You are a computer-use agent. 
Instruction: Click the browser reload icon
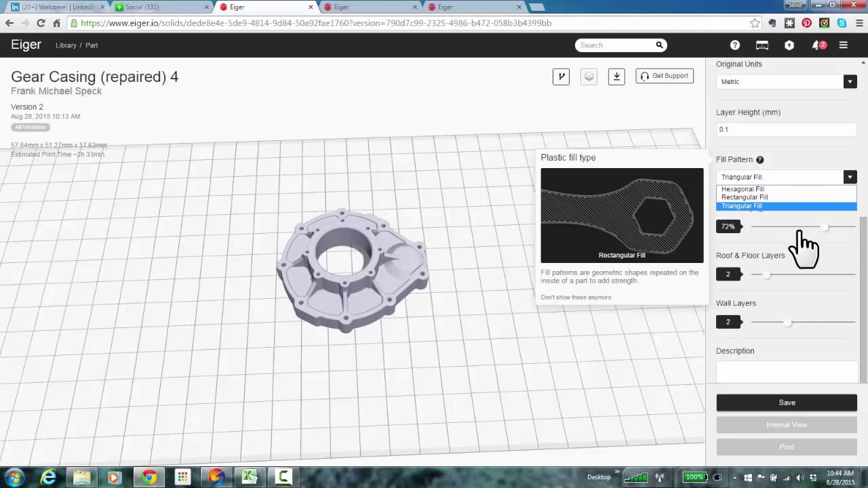41,23
